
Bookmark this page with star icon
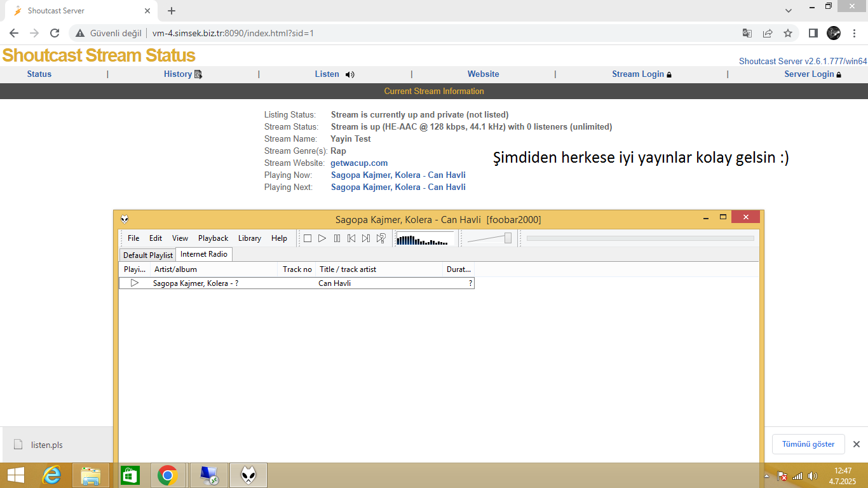tap(788, 33)
